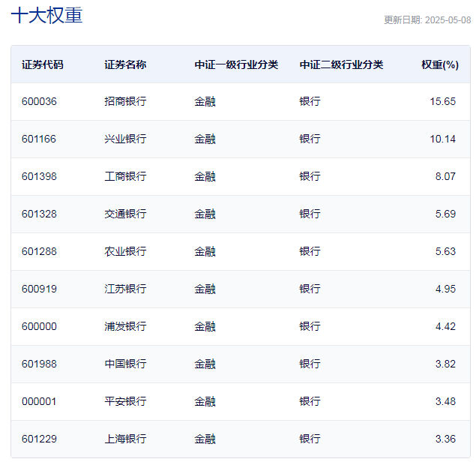The width and height of the screenshot is (476, 465).
Task: Click weight value 3.48
Action: 445,401
